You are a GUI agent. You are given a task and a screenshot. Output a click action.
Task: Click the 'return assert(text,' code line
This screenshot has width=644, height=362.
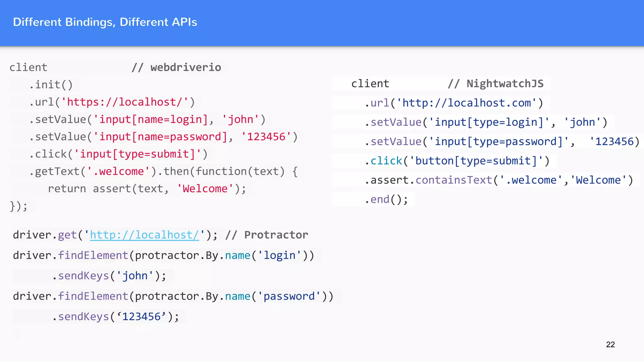[x=108, y=189]
